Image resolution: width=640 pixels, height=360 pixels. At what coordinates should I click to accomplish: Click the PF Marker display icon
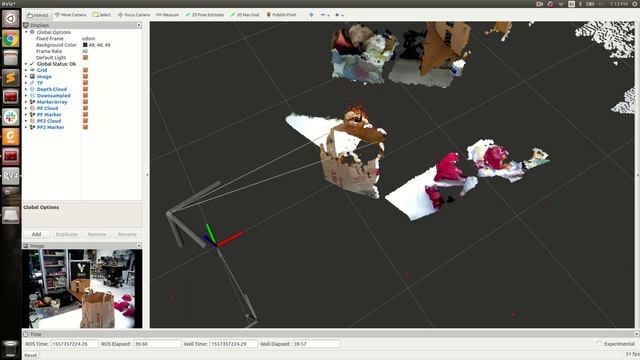32,114
